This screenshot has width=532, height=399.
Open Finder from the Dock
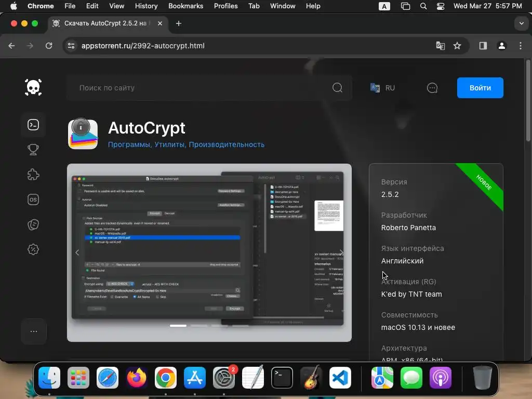pos(49,378)
